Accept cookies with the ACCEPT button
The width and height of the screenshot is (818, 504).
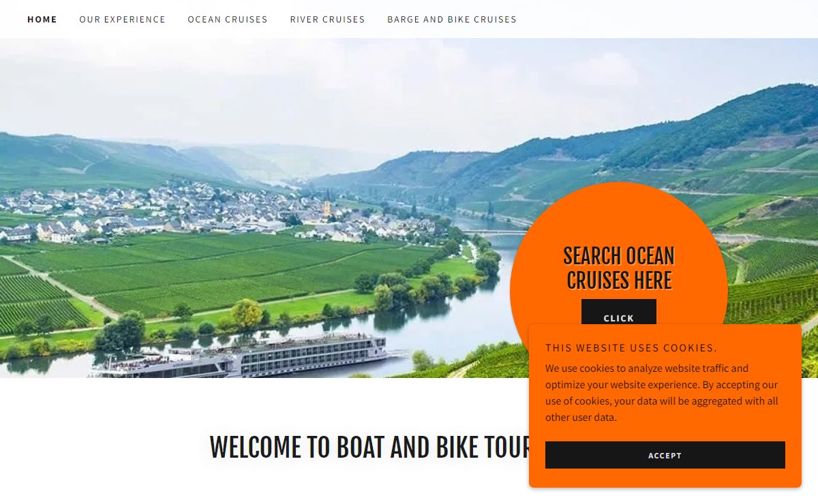point(665,455)
